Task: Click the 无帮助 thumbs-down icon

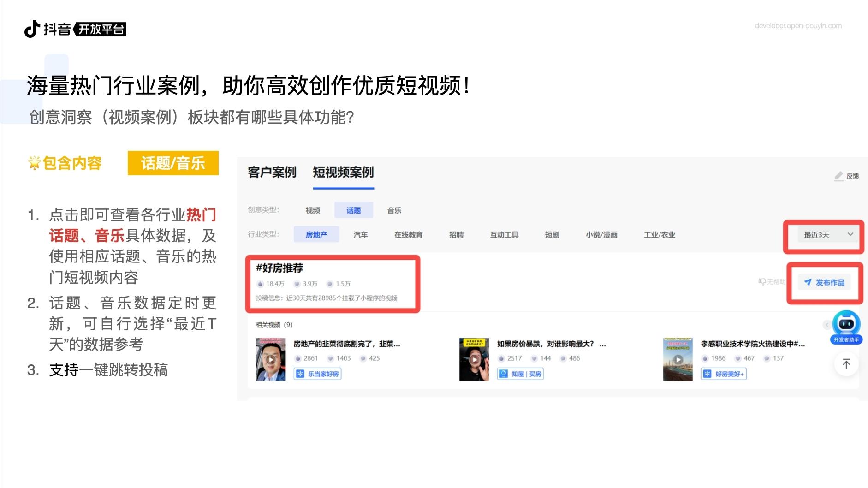Action: [x=762, y=282]
